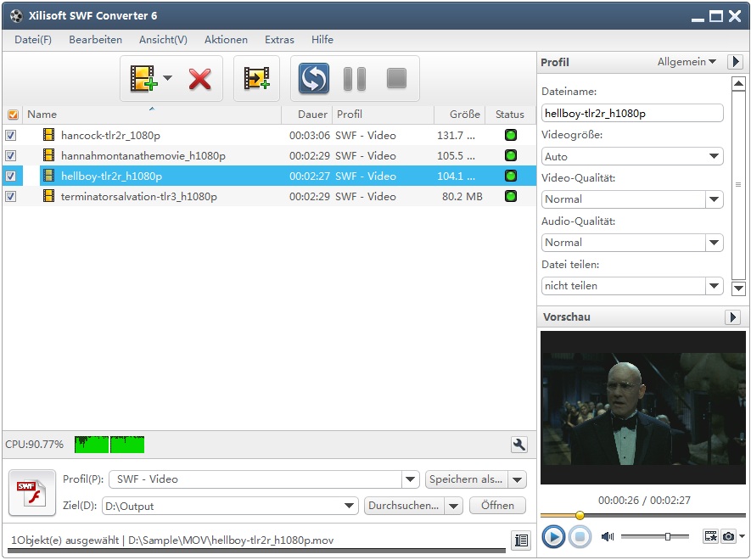Open the Durchsuchen arrow dropdown
Screen dimensions: 751x560
pos(453,506)
